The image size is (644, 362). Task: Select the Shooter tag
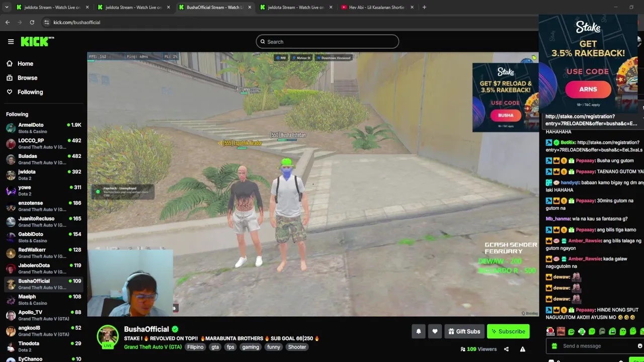pos(297,347)
